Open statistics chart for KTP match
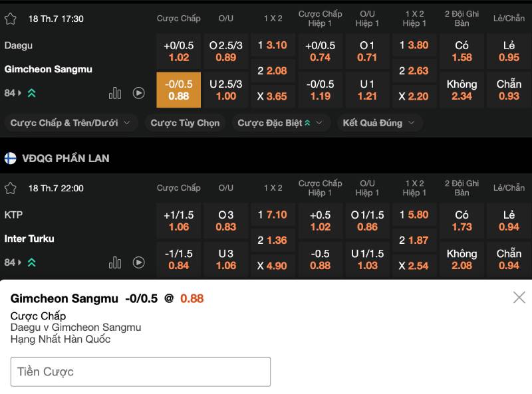Screen dimensions: 532x394 [x=115, y=262]
